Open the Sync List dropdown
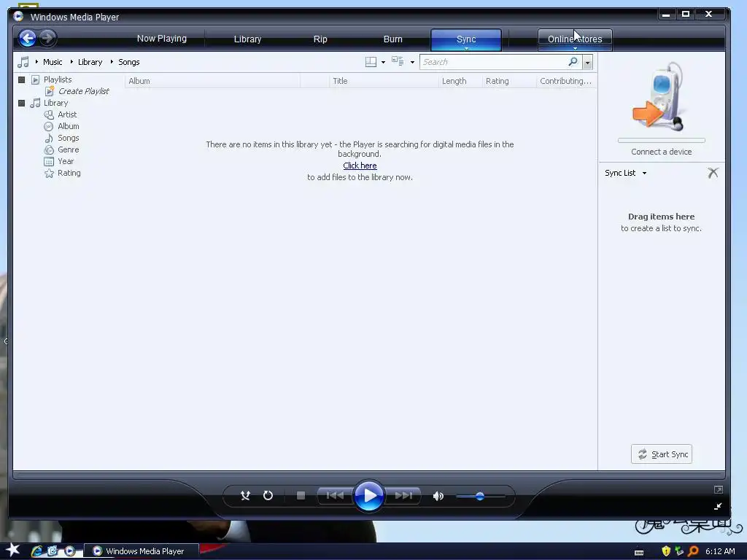The width and height of the screenshot is (747, 560). [x=625, y=173]
